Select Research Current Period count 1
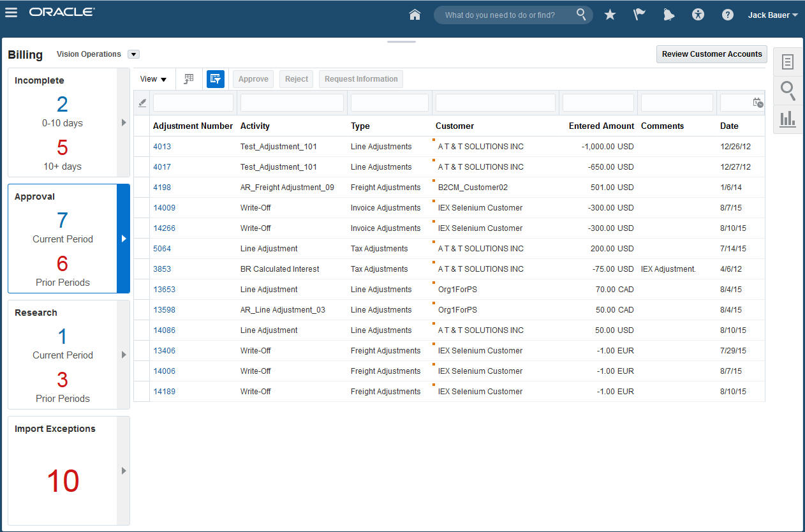Screen dimensions: 805x532 (x=62, y=337)
